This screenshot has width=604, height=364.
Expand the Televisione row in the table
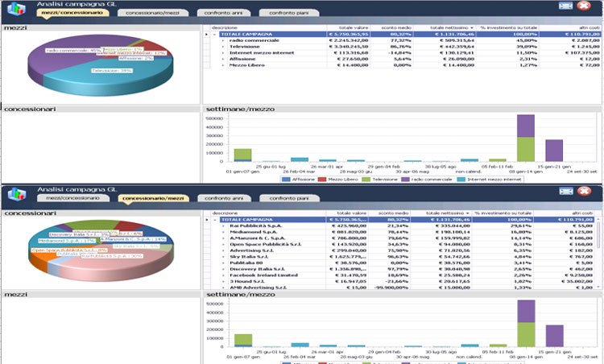[x=224, y=48]
